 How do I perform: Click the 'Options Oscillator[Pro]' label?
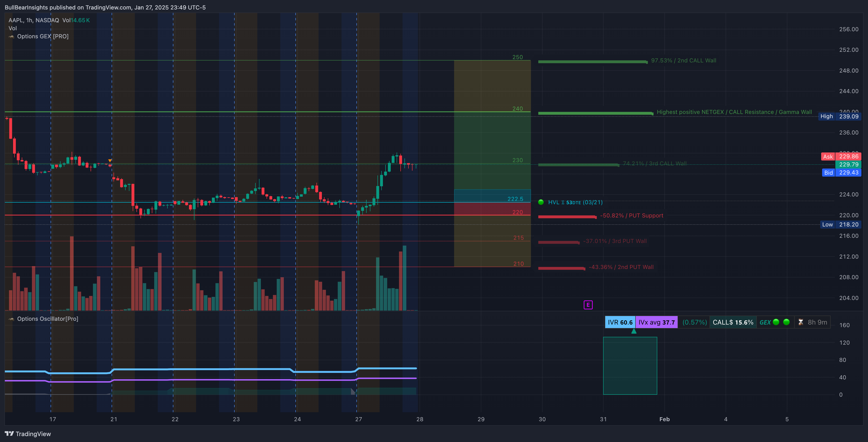[x=48, y=319]
